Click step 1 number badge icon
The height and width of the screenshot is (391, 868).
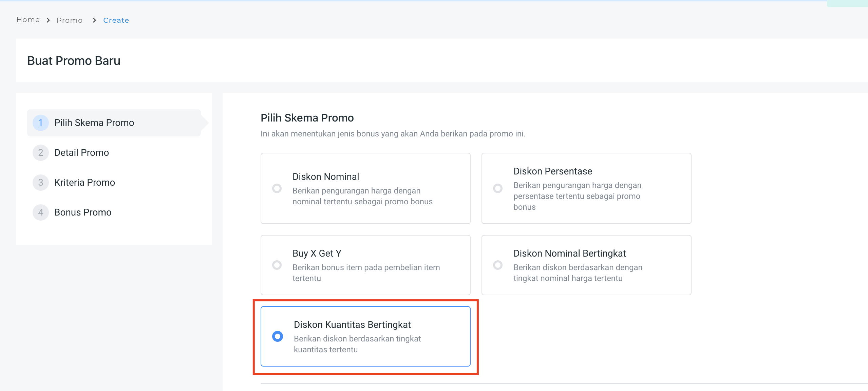40,123
